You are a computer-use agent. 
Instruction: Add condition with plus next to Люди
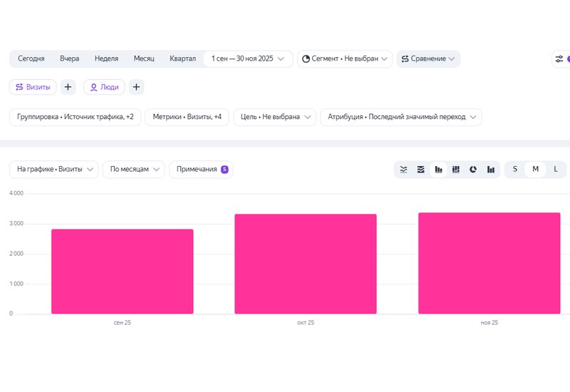136,87
